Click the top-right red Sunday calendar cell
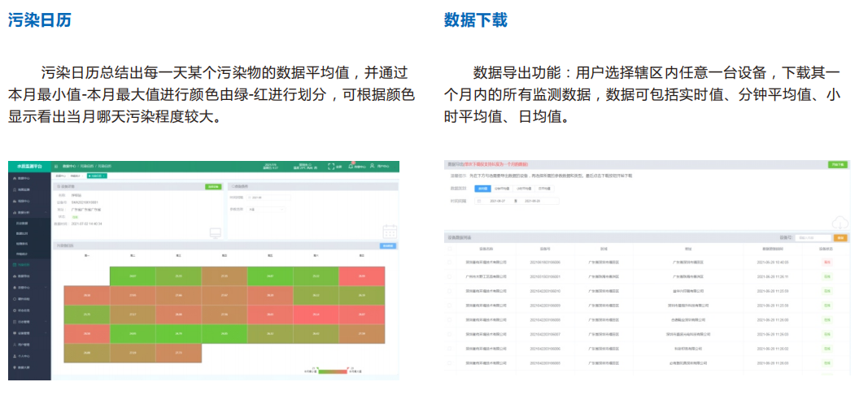This screenshot has width=868, height=395. coord(362,276)
